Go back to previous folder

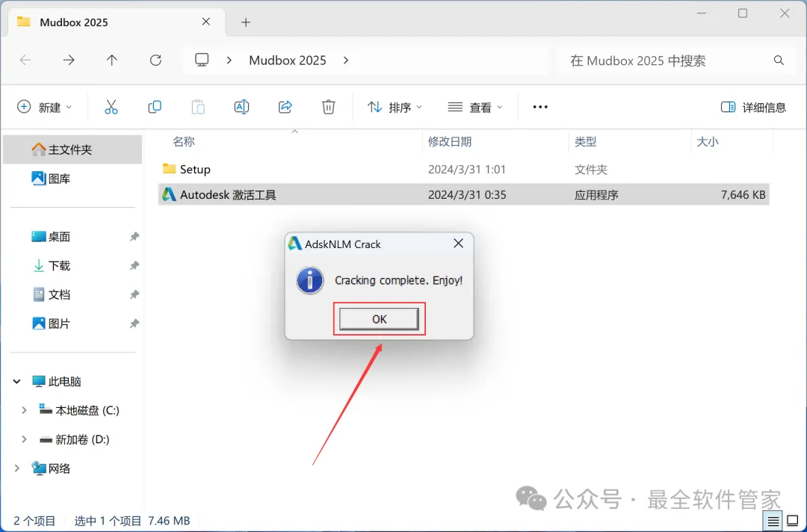(25, 61)
